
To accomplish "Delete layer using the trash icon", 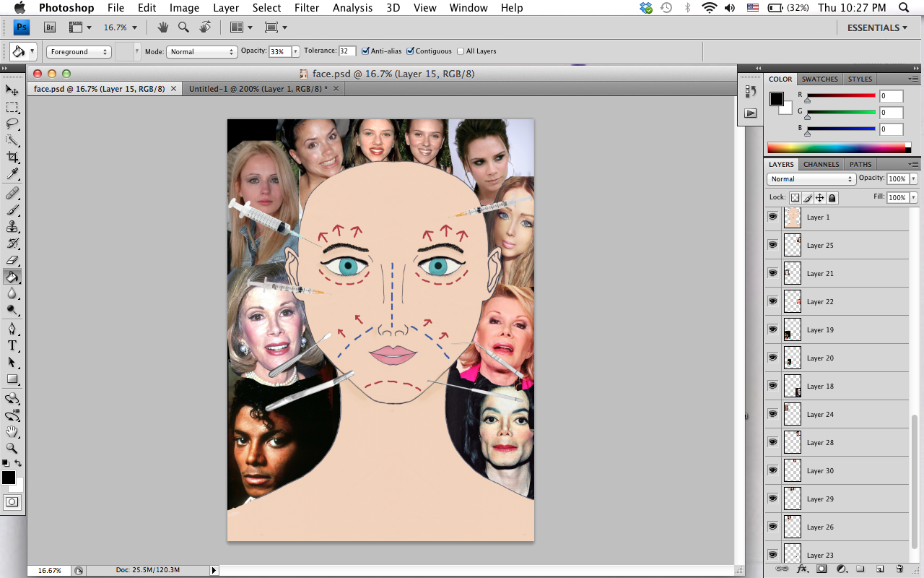I will click(x=899, y=569).
